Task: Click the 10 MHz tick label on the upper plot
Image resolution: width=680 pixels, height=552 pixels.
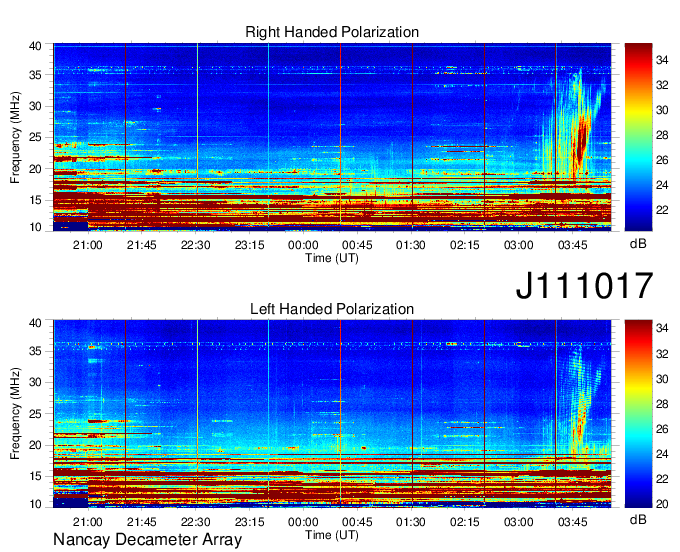Action: [x=35, y=227]
